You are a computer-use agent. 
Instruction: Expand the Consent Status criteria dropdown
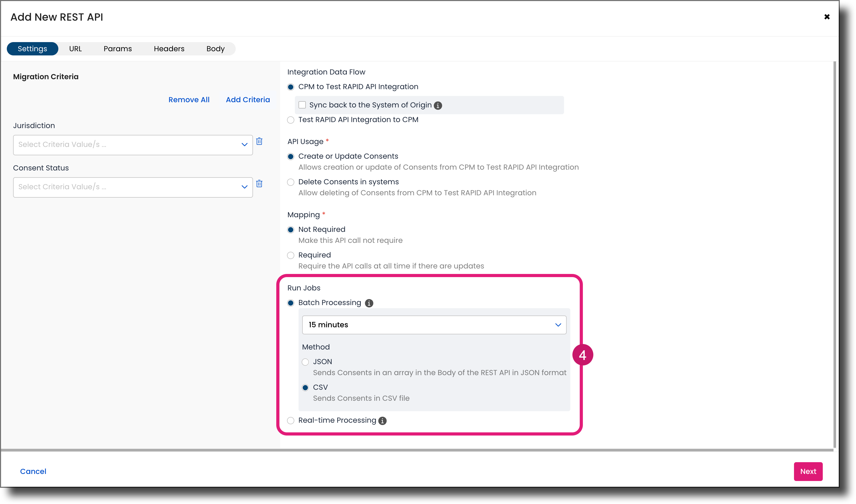tap(133, 187)
